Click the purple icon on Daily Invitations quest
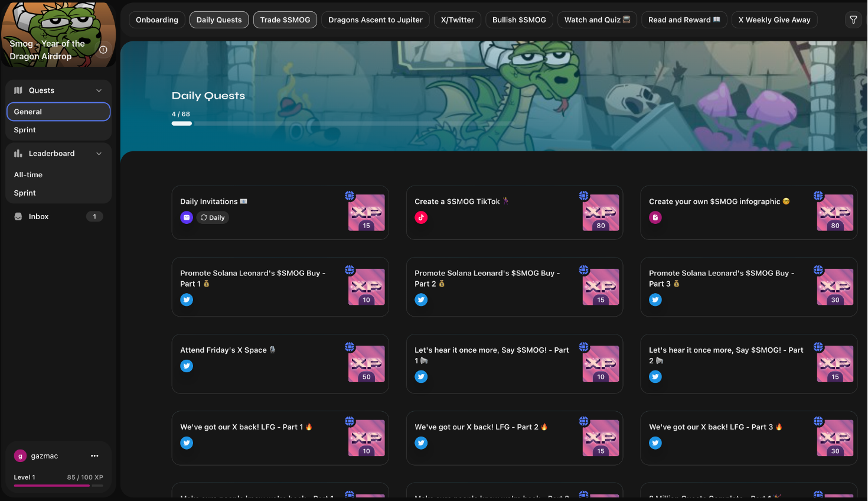868x501 pixels. click(187, 217)
